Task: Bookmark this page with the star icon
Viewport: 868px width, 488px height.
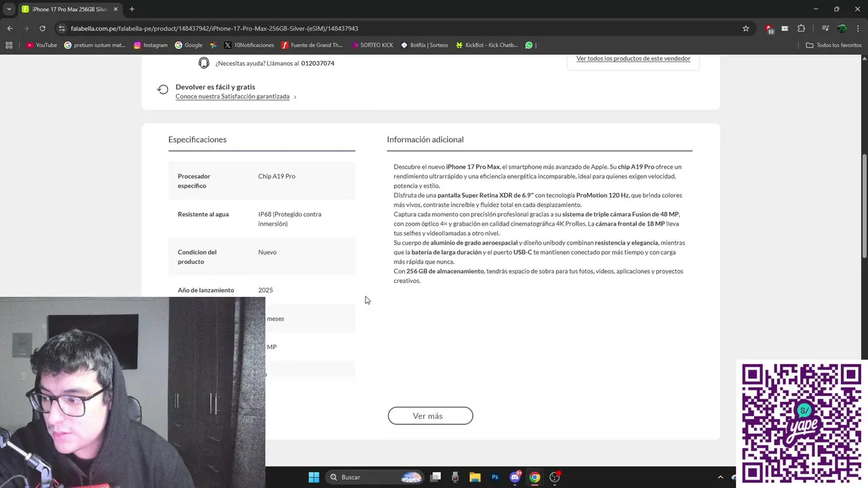Action: 746,28
